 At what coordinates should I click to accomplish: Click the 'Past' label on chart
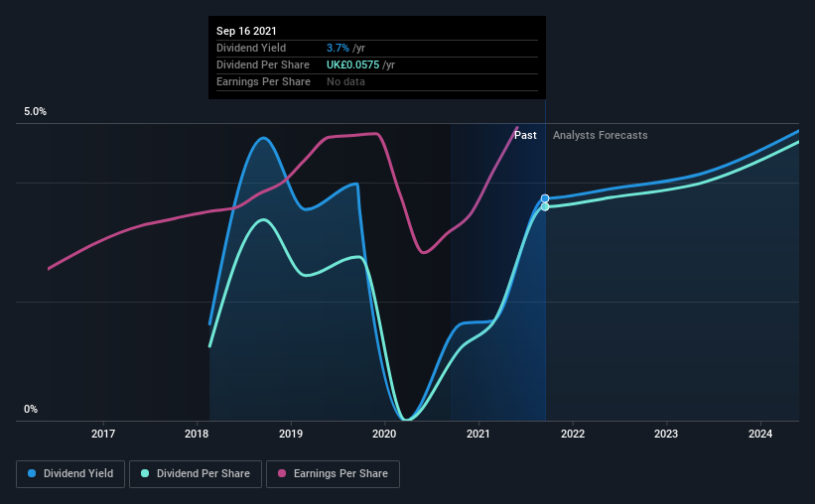point(525,135)
